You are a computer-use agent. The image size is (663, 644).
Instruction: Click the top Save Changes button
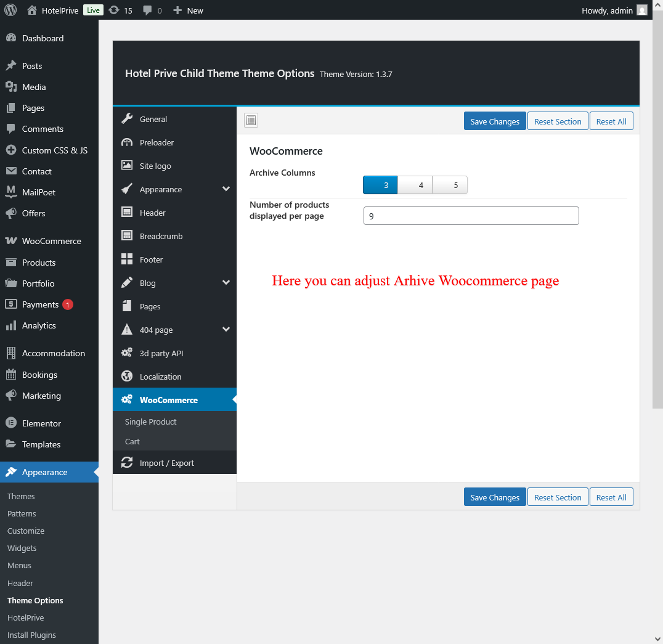(x=495, y=121)
